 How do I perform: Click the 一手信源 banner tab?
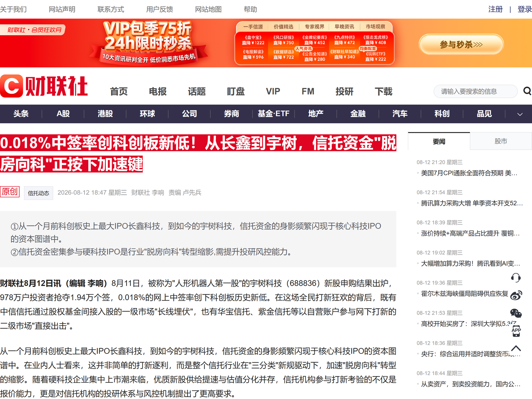pos(253,27)
